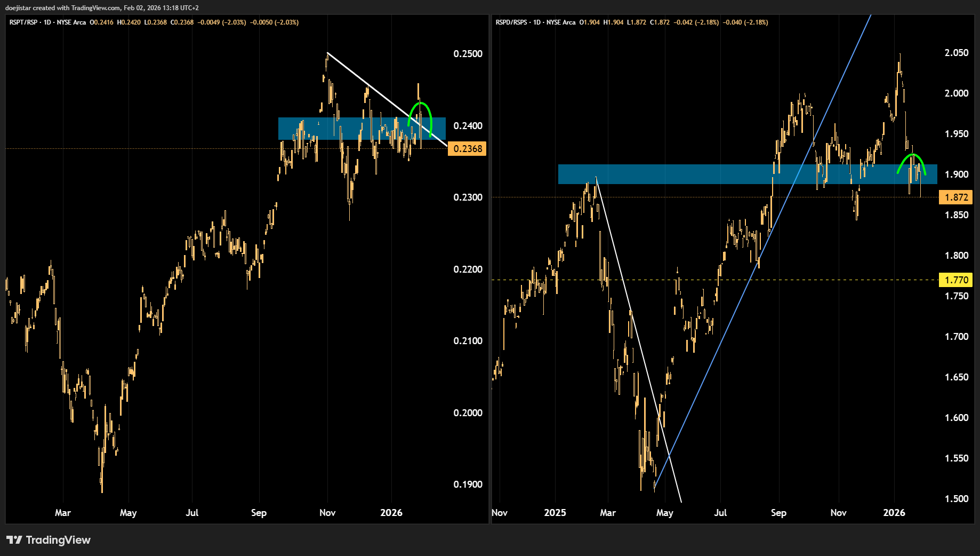Viewport: 980px width, 556px height.
Task: Click the 0.2500 label on left price axis
Action: coord(468,54)
